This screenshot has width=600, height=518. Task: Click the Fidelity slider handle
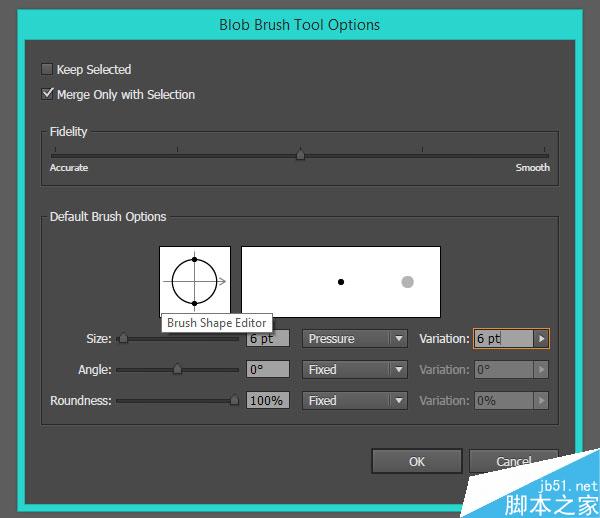[x=300, y=154]
